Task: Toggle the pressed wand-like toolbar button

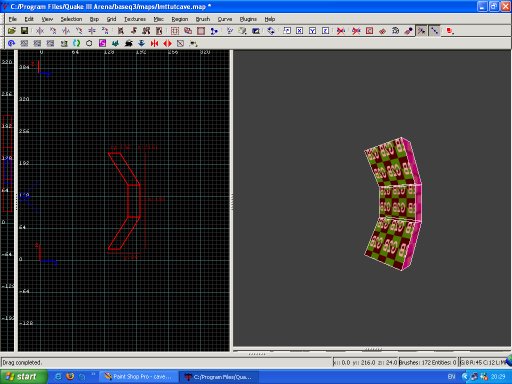Action: 422,31
